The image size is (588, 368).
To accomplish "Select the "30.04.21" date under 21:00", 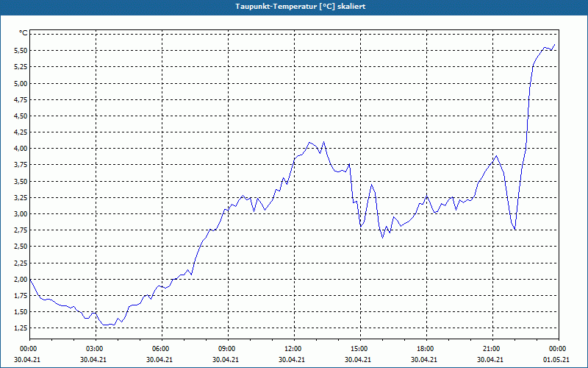I will (x=490, y=360).
